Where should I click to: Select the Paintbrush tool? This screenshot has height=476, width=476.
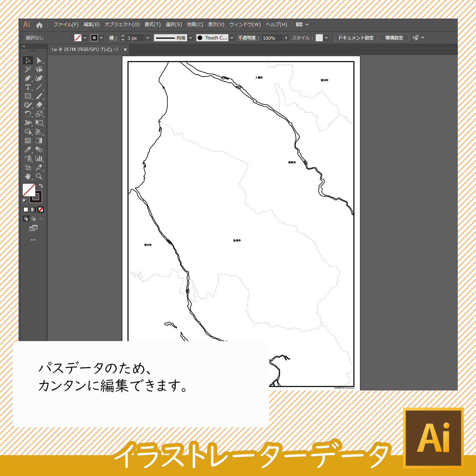click(x=39, y=96)
